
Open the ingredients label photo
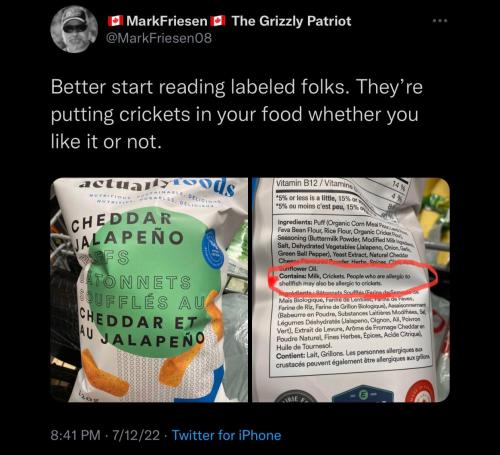click(x=351, y=290)
